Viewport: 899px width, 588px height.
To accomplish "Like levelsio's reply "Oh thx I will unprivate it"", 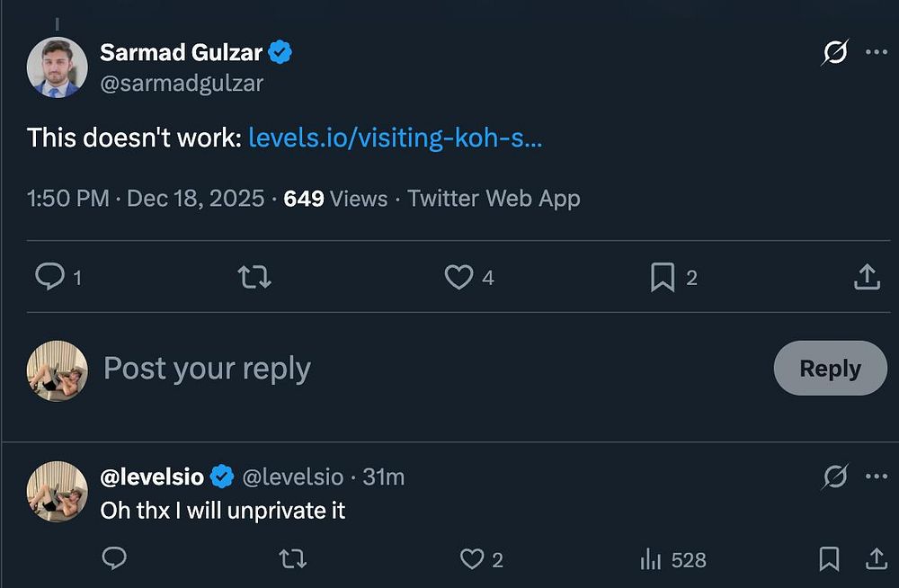I will point(473,559).
